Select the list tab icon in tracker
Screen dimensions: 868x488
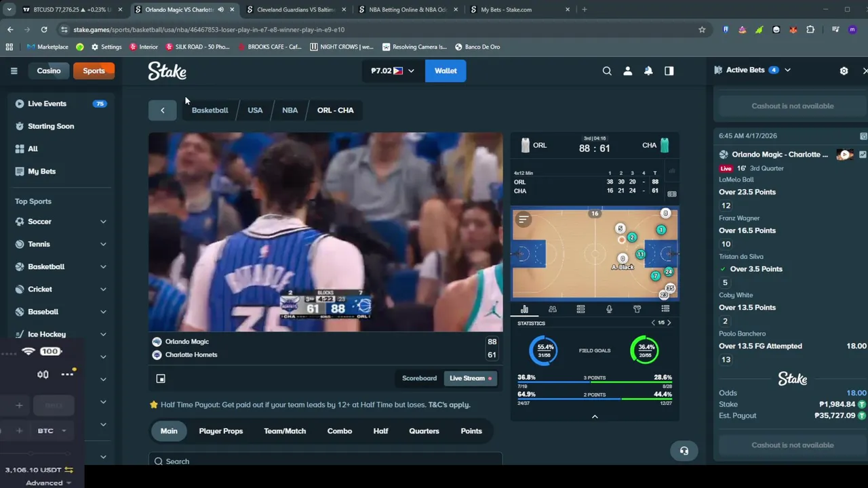click(665, 309)
